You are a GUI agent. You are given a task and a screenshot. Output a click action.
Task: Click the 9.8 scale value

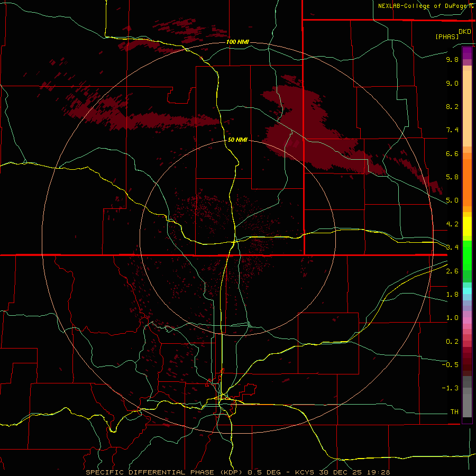(x=452, y=59)
